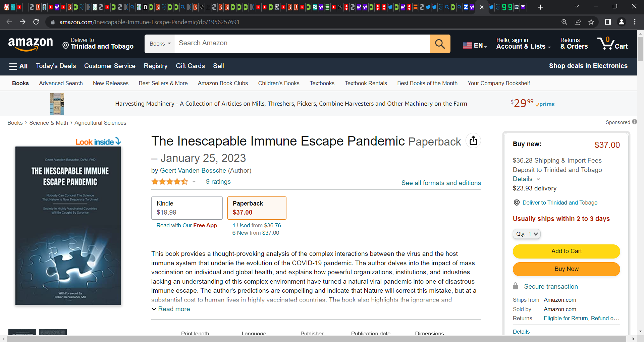The height and width of the screenshot is (342, 644).
Task: Click into the Search Amazon field
Action: coord(302,44)
